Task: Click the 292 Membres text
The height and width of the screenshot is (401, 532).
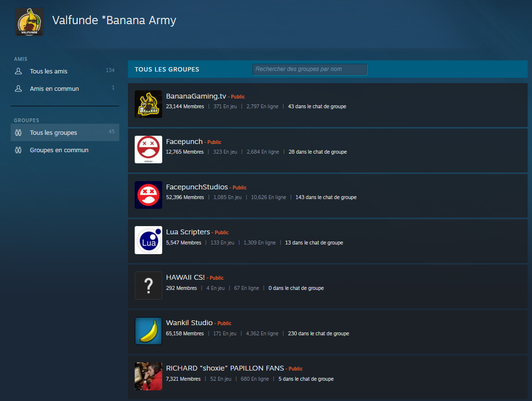Action: 181,288
